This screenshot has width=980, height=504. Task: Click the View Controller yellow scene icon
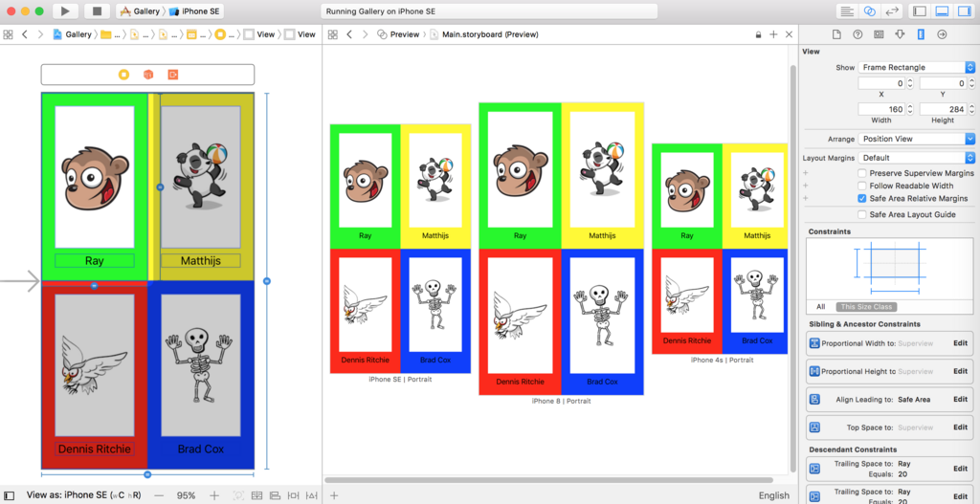[123, 75]
